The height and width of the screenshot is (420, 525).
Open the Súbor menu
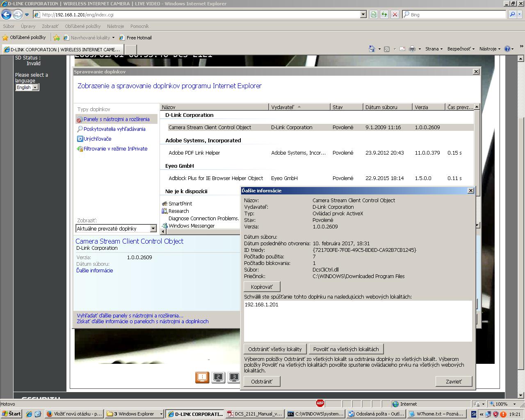[x=9, y=26]
